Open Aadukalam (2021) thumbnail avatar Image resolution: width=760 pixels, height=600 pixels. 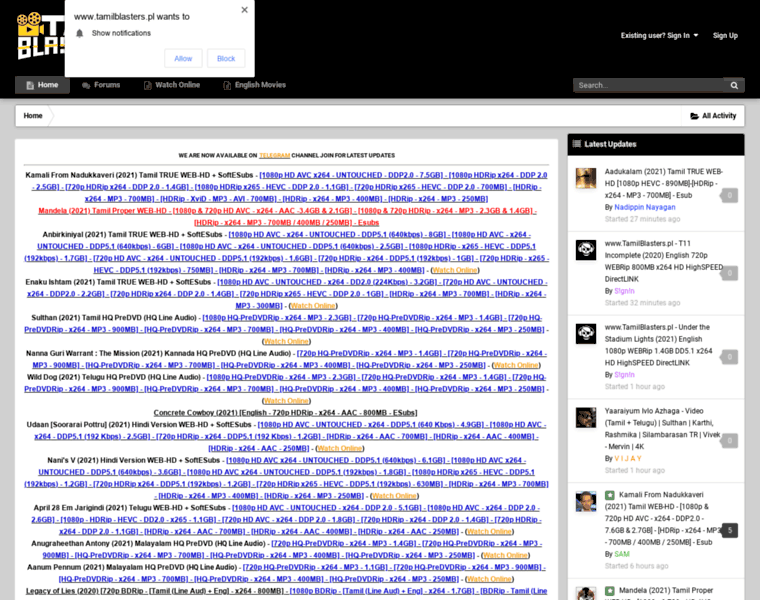pos(586,178)
